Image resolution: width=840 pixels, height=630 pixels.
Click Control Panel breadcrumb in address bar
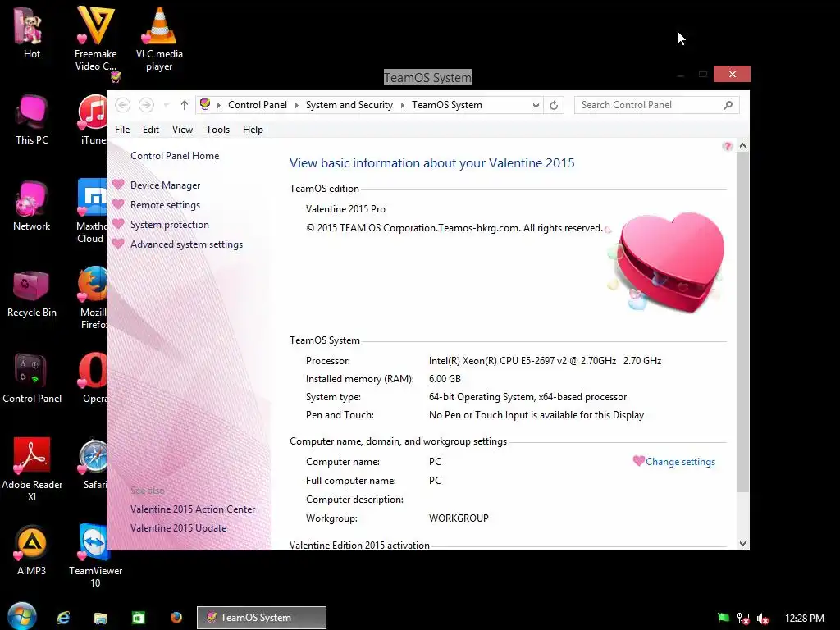tap(257, 105)
